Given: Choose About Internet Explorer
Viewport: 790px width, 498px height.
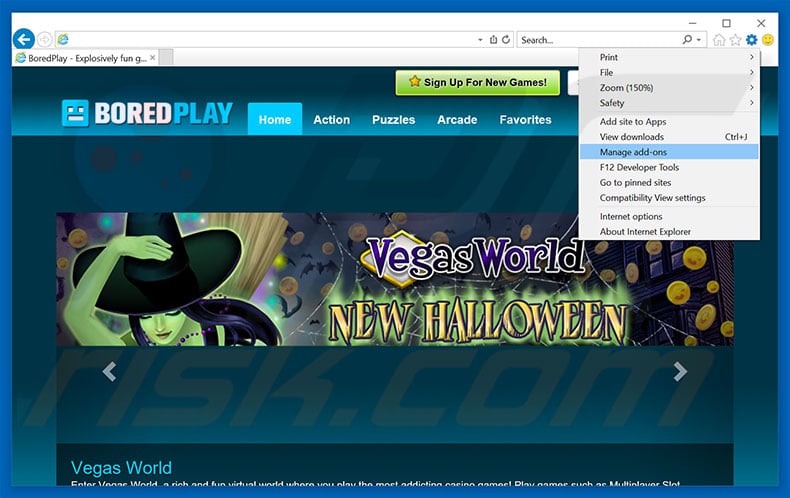Looking at the screenshot, I should (669, 231).
